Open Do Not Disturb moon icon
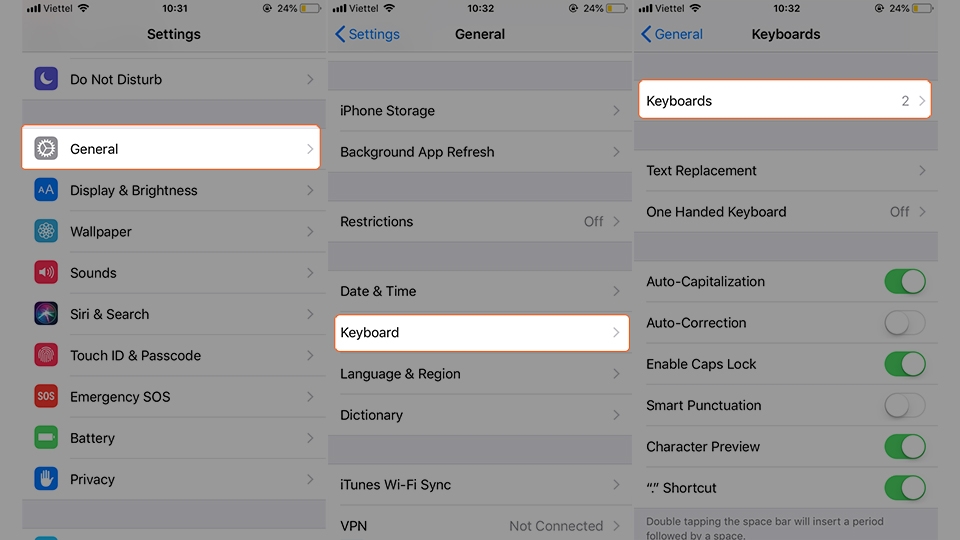Screen dimensions: 960x540 tap(46, 78)
